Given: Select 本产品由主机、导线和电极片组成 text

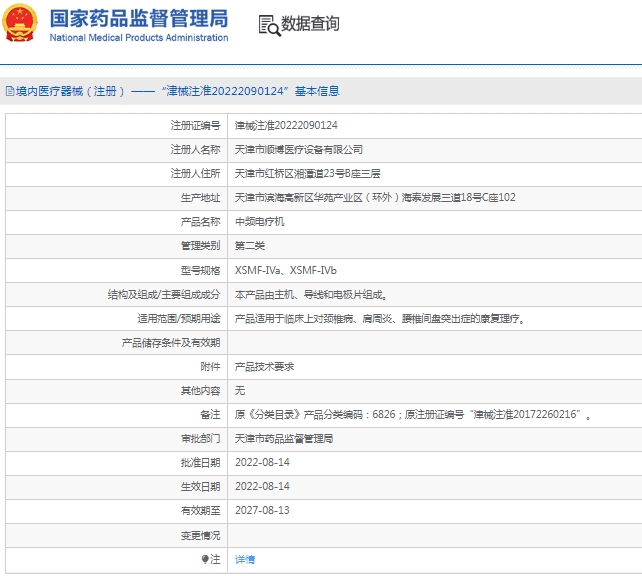Looking at the screenshot, I should click(311, 294).
